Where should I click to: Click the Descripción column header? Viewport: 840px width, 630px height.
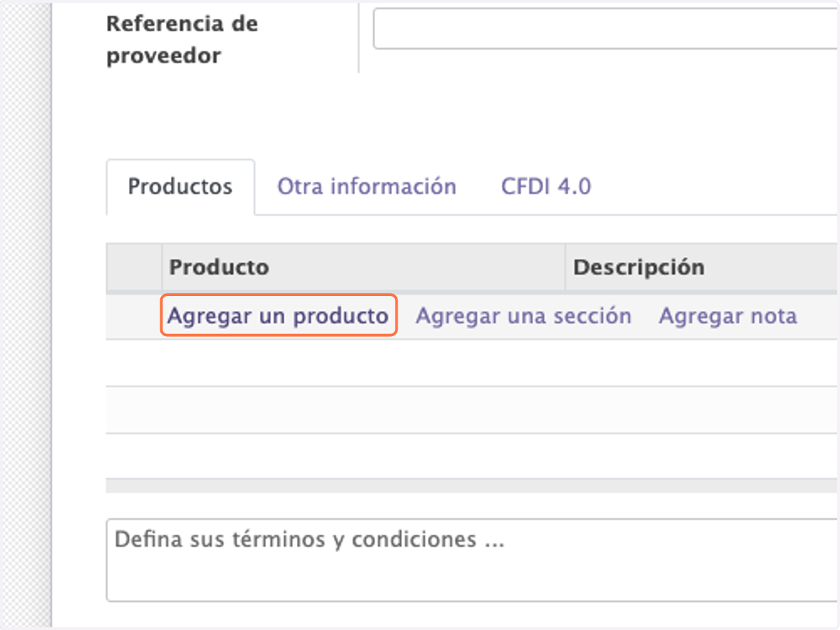click(x=702, y=267)
